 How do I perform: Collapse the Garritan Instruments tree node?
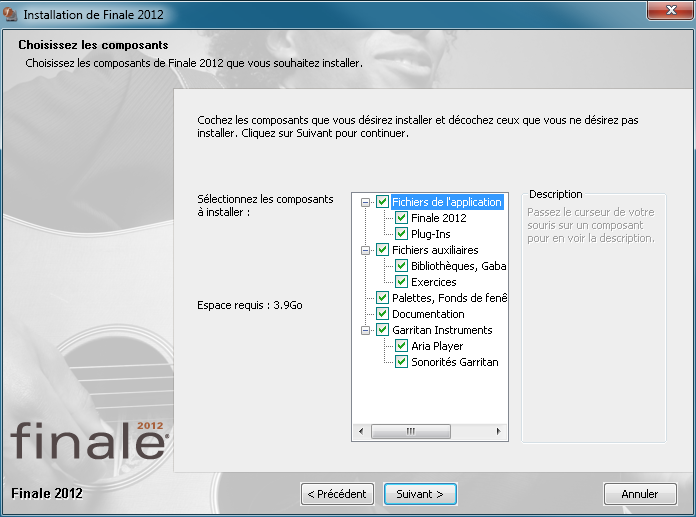(366, 330)
